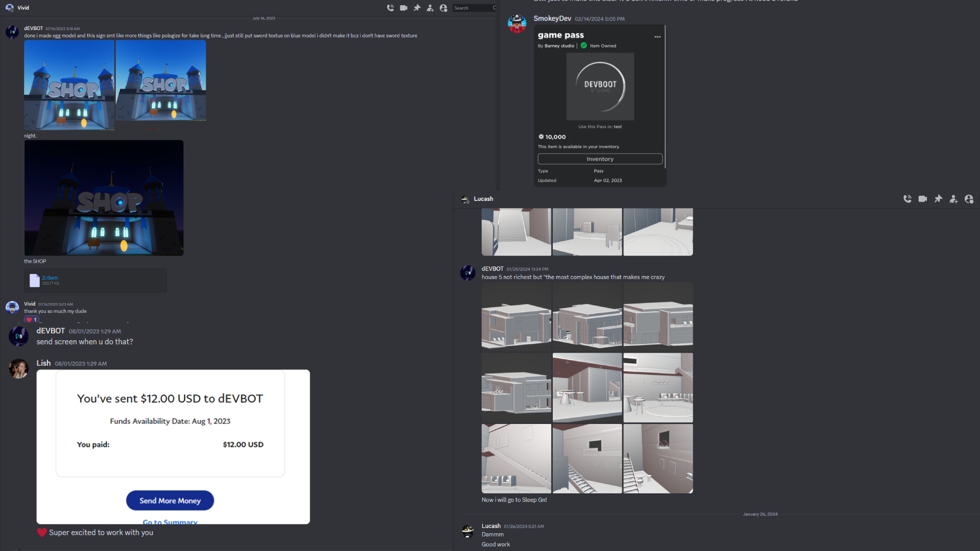This screenshot has width=980, height=551.
Task: Open the second daytime SHOP image
Action: (161, 80)
